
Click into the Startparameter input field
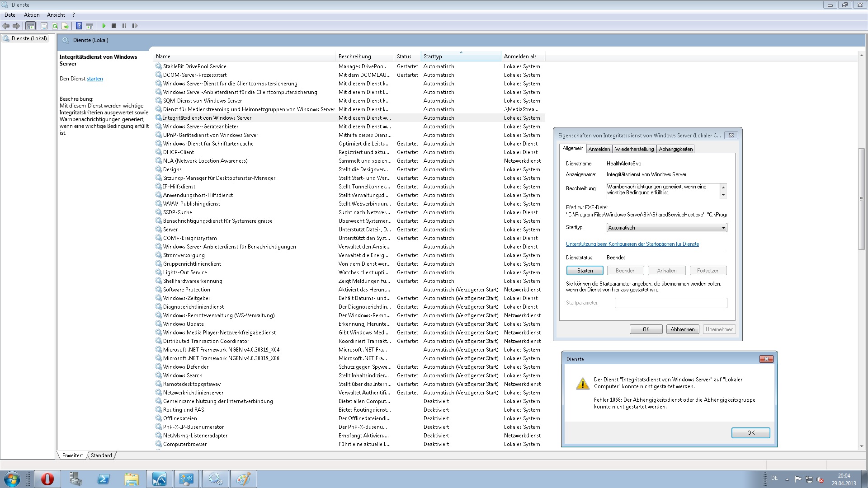tap(671, 303)
